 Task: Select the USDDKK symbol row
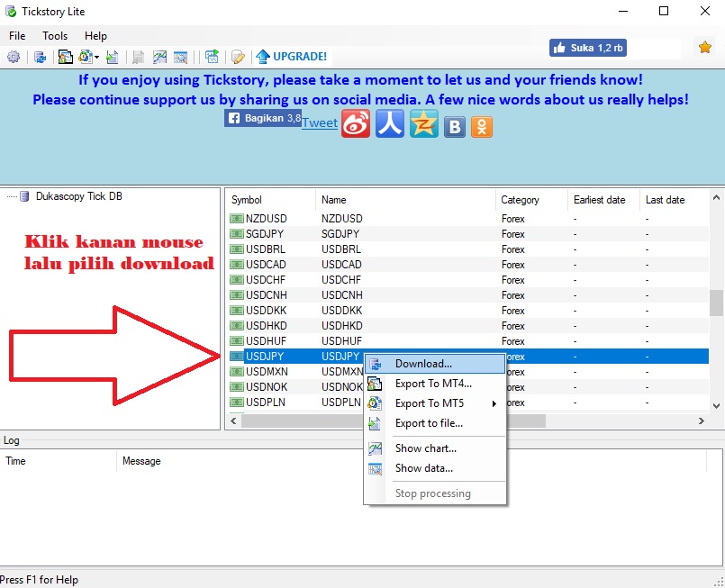[x=468, y=310]
